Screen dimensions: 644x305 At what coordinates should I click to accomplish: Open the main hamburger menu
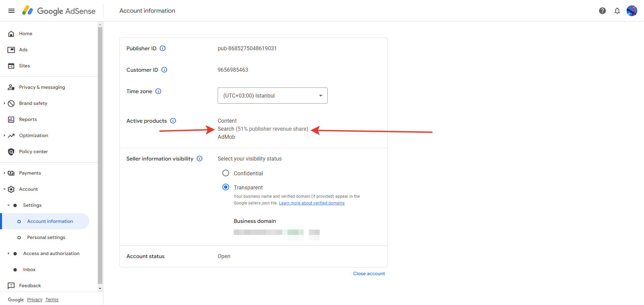tap(11, 11)
